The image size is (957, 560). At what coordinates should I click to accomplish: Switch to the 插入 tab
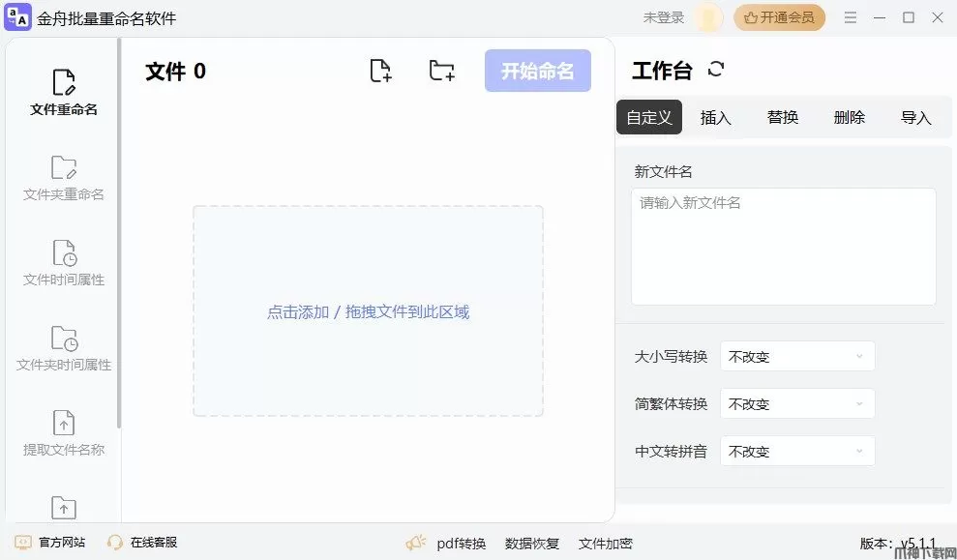tap(716, 117)
